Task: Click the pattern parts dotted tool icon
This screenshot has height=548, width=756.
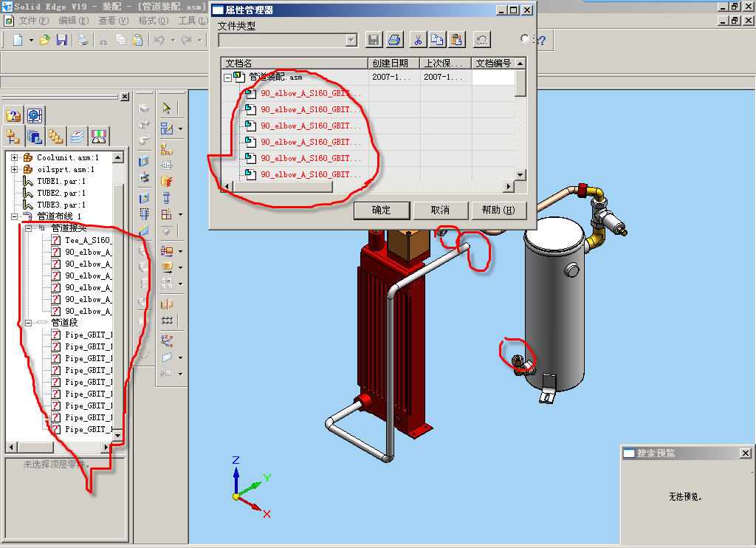Action: 167,321
